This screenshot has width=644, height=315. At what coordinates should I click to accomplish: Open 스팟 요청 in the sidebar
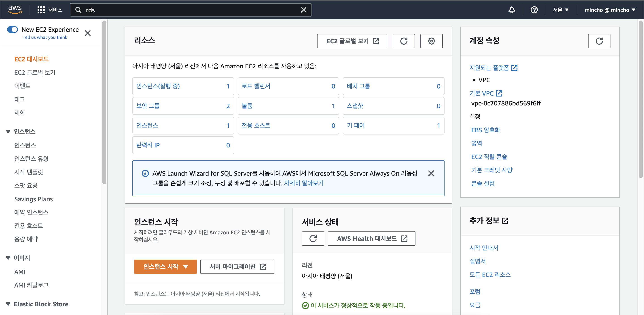[x=26, y=185]
